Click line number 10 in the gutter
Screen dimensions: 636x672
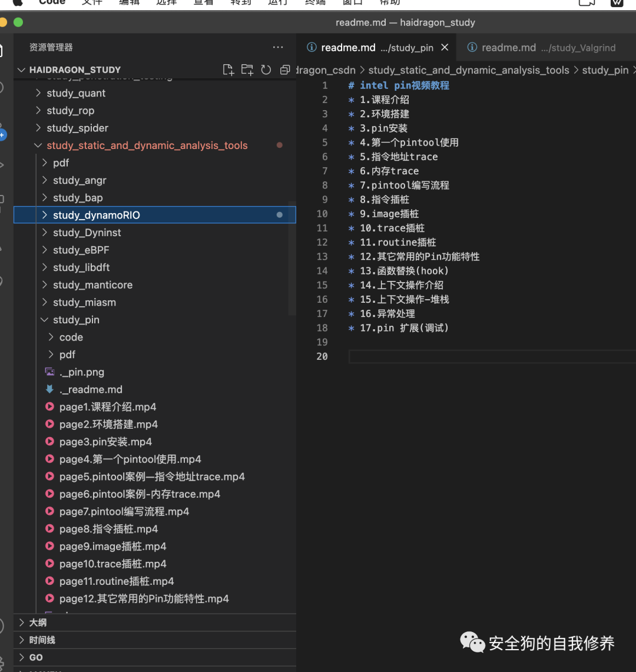(322, 214)
